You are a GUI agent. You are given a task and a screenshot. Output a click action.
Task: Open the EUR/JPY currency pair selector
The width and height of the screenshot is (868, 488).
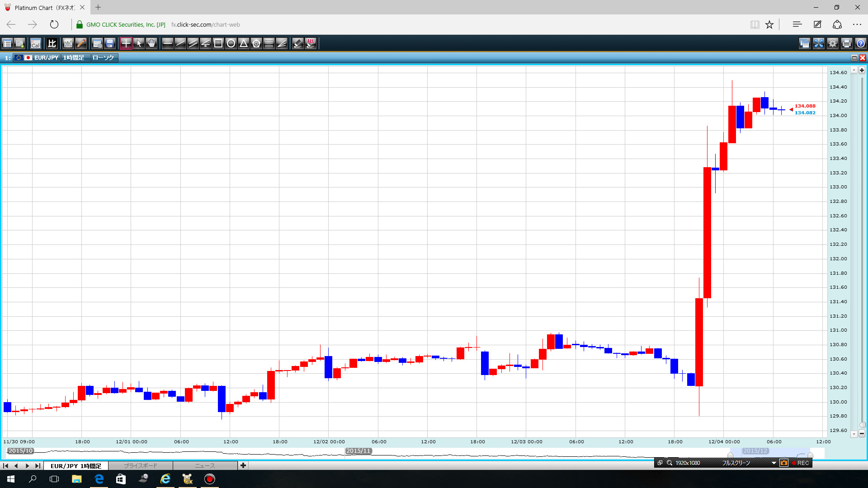tap(46, 58)
